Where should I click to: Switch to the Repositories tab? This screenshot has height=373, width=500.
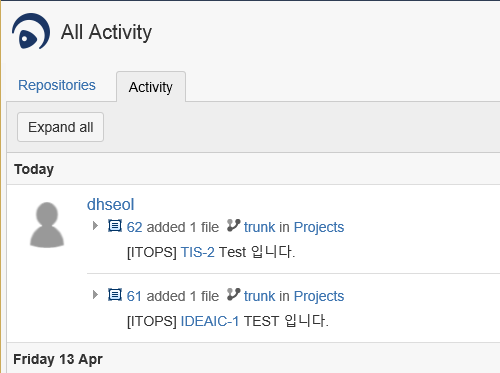pyautogui.click(x=57, y=85)
